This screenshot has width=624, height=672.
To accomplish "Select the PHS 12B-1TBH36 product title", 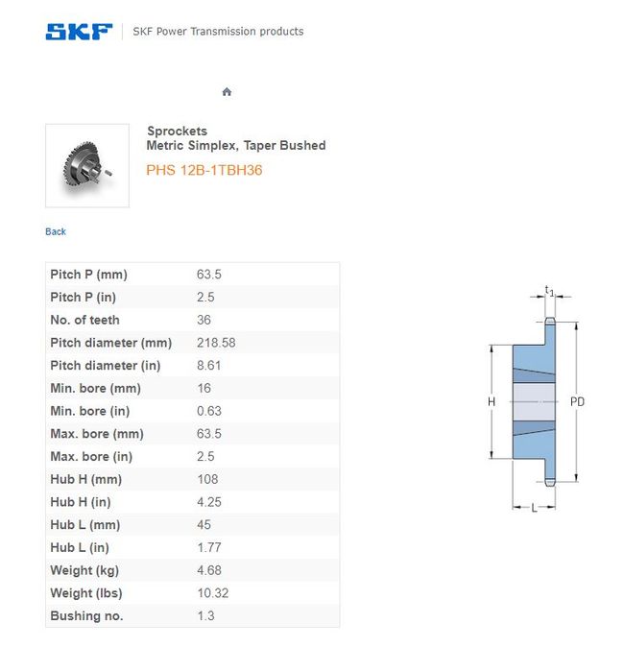I will [204, 170].
